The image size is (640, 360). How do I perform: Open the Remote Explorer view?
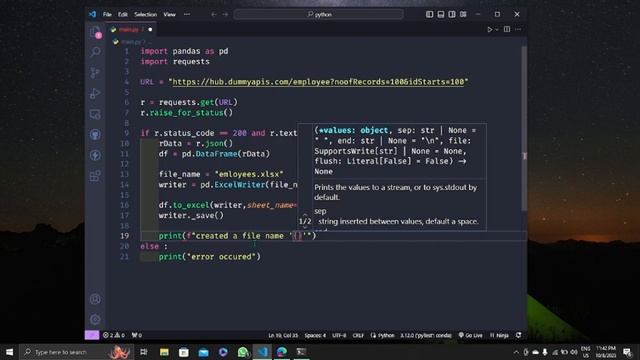(95, 114)
